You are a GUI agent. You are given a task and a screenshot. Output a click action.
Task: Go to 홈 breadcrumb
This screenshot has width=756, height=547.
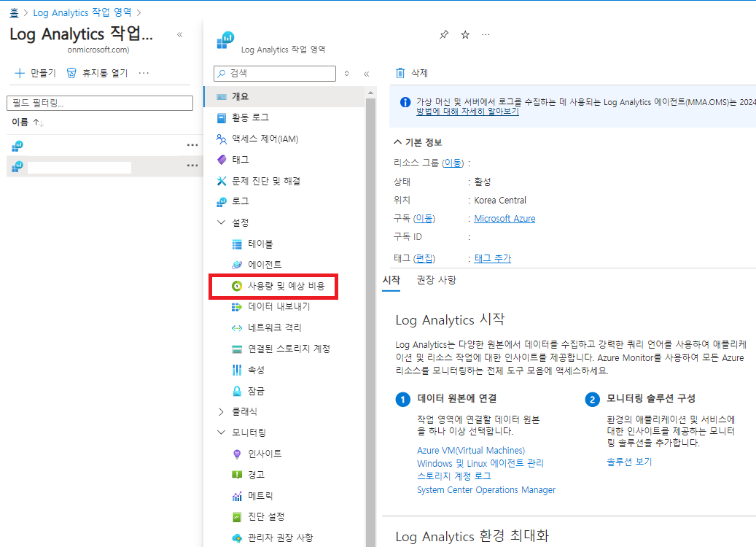pyautogui.click(x=14, y=12)
